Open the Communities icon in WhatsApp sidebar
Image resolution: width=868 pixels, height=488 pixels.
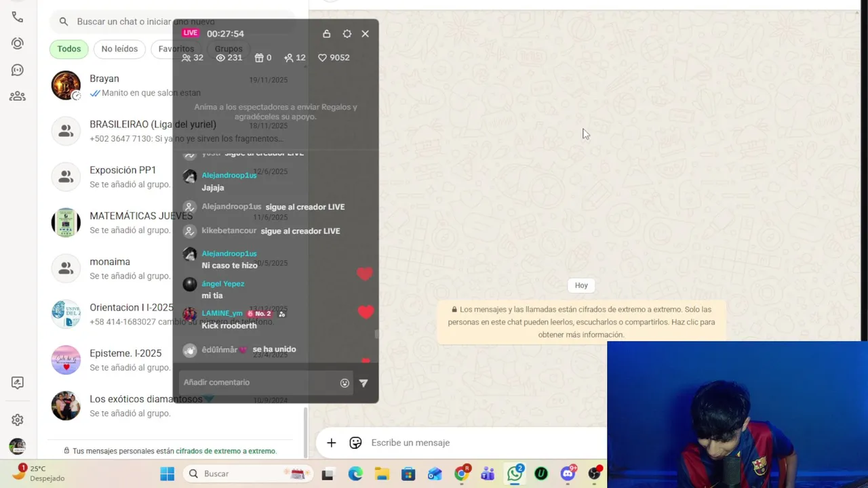coord(18,96)
